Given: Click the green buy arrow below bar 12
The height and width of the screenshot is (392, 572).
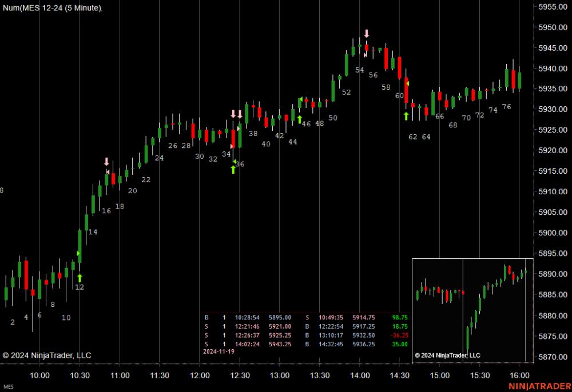Looking at the screenshot, I should tap(80, 278).
